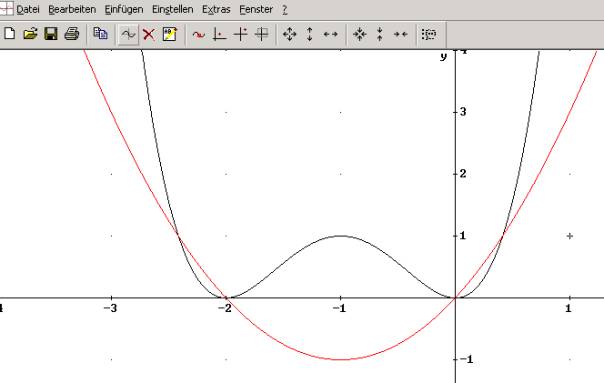604x383 pixels.
Task: Zoom out in all directions icon
Action: pos(290,34)
